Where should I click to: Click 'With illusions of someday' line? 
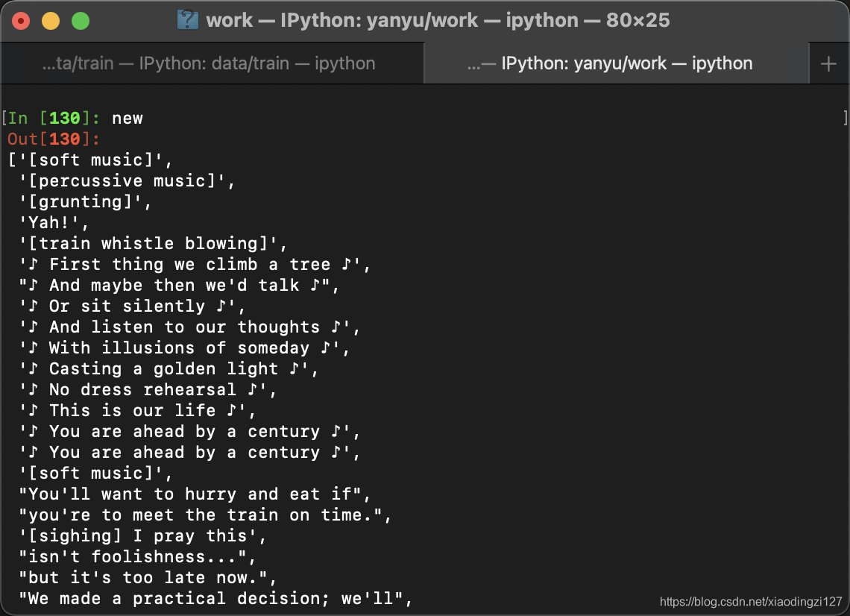[x=184, y=348]
